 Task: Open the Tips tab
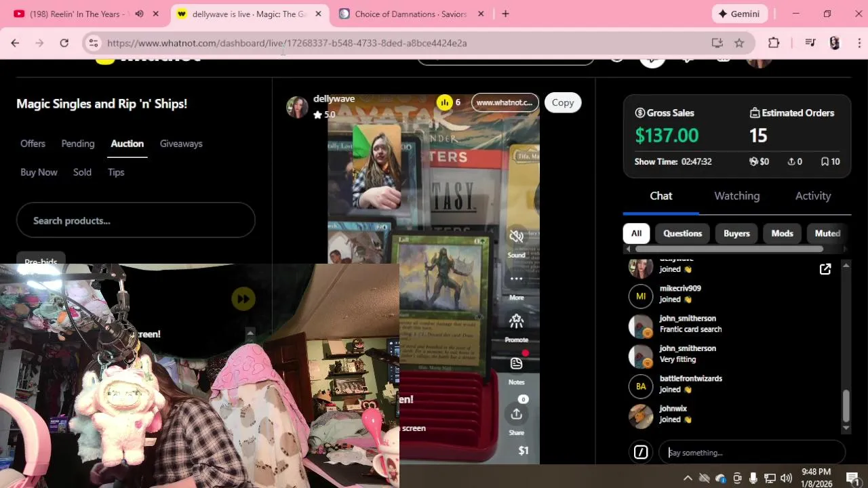coord(116,172)
